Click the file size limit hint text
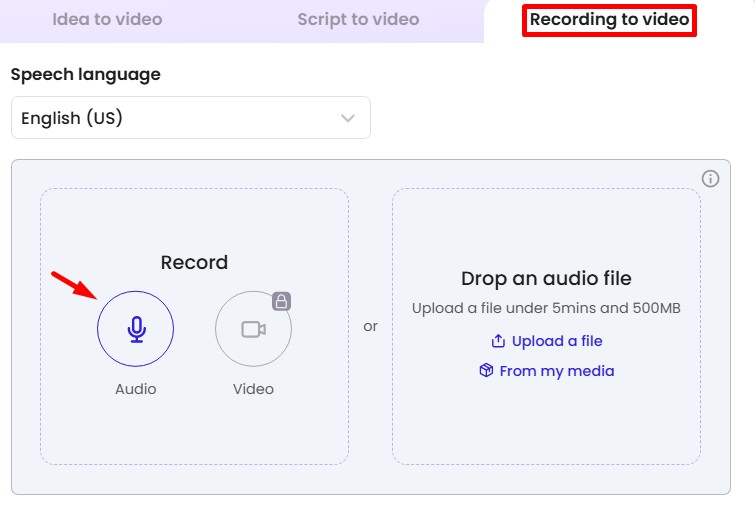 click(546, 309)
